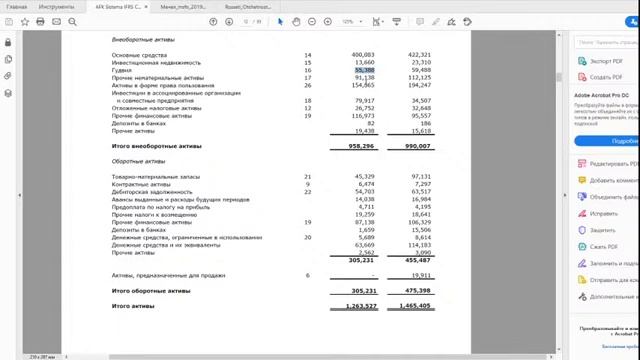
Task: Open the Инструменты tab
Action: pyautogui.click(x=56, y=7)
